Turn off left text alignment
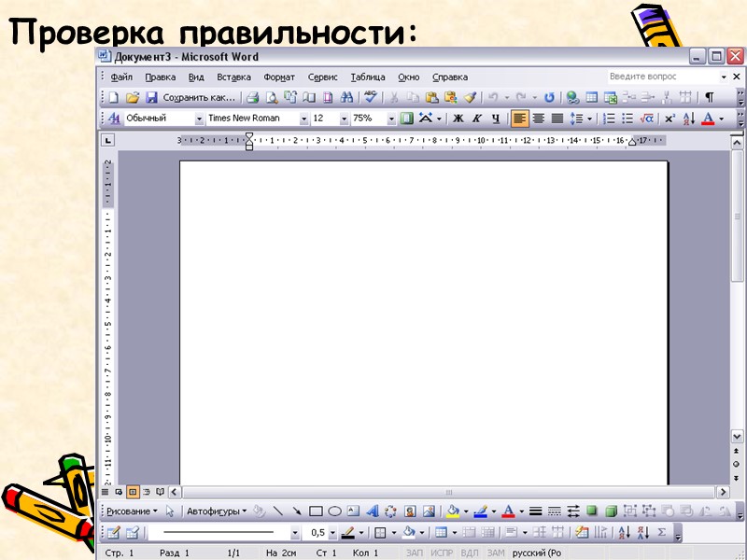The width and height of the screenshot is (747, 560). pyautogui.click(x=520, y=119)
